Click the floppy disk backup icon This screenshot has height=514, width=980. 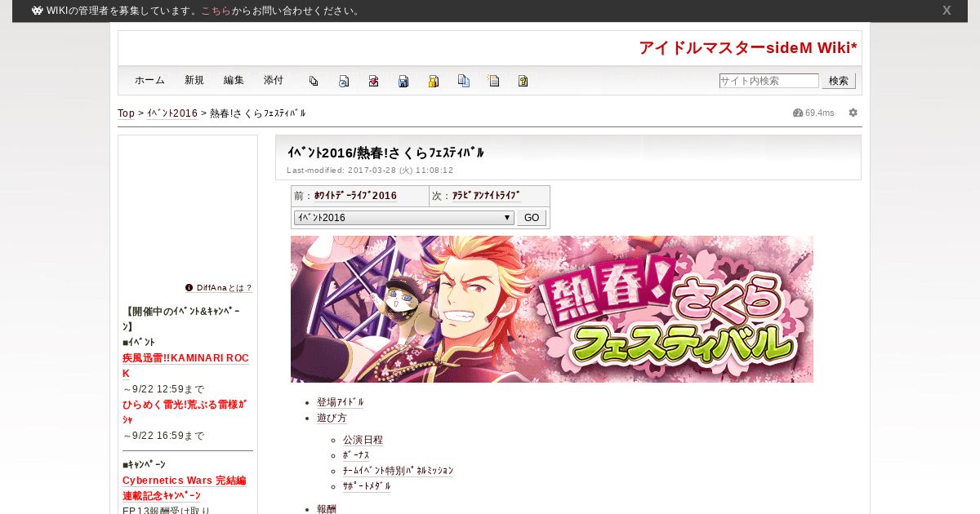coord(403,81)
